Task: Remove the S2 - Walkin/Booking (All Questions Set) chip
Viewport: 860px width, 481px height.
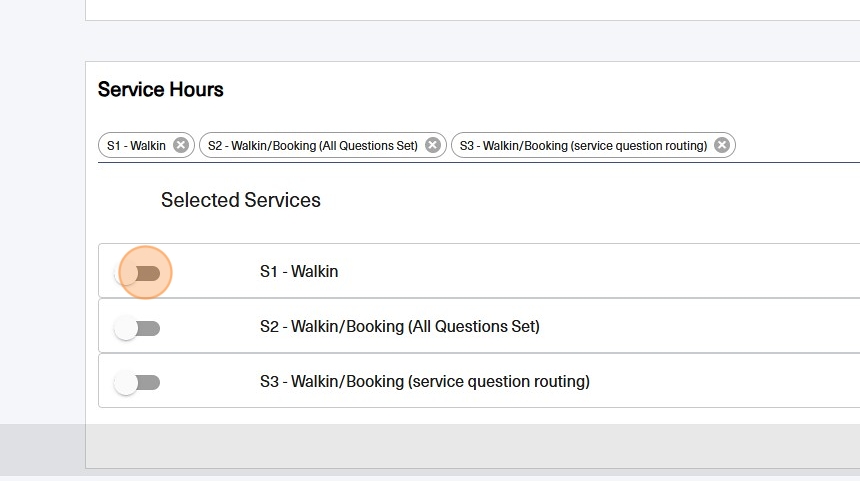Action: [432, 145]
